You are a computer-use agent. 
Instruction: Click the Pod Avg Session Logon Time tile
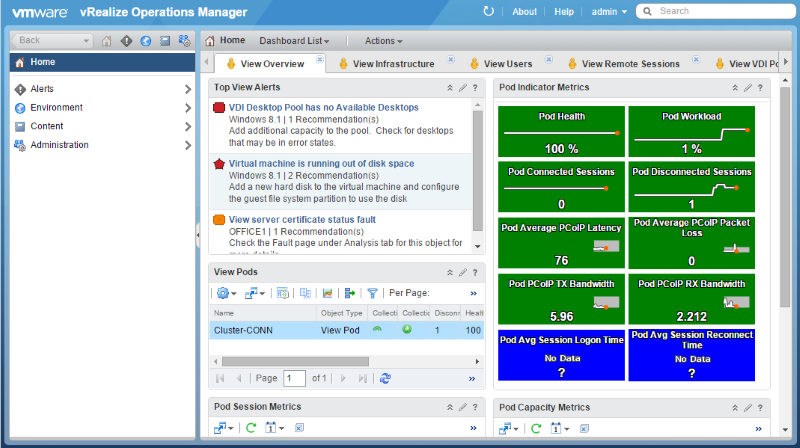pyautogui.click(x=561, y=355)
